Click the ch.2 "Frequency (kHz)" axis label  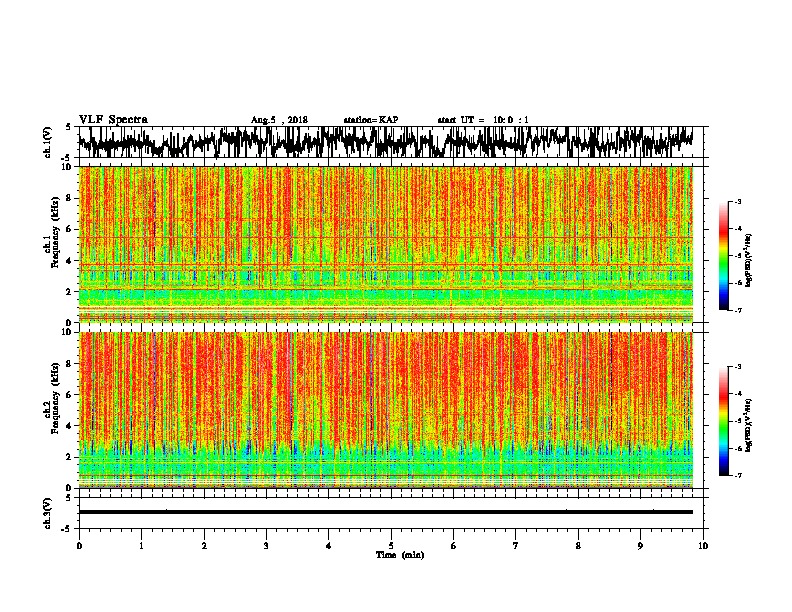[x=55, y=398]
